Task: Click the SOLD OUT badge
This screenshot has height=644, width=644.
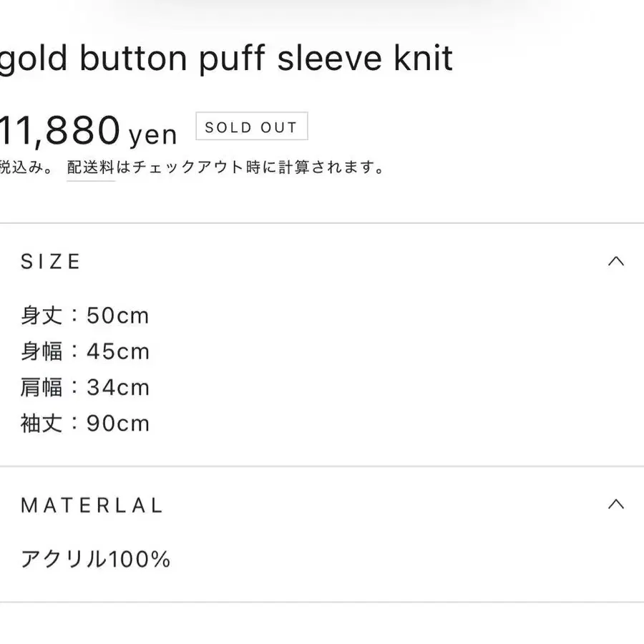Action: (x=251, y=127)
